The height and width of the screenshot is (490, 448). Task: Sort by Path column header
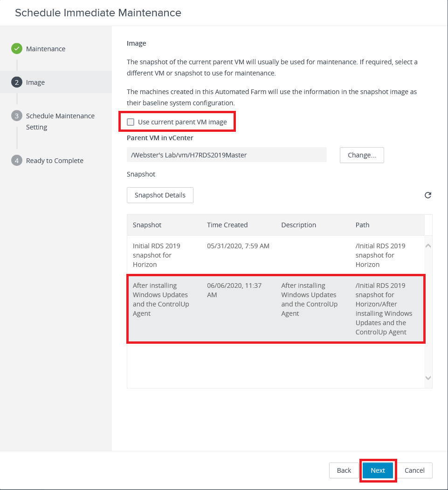tap(362, 225)
